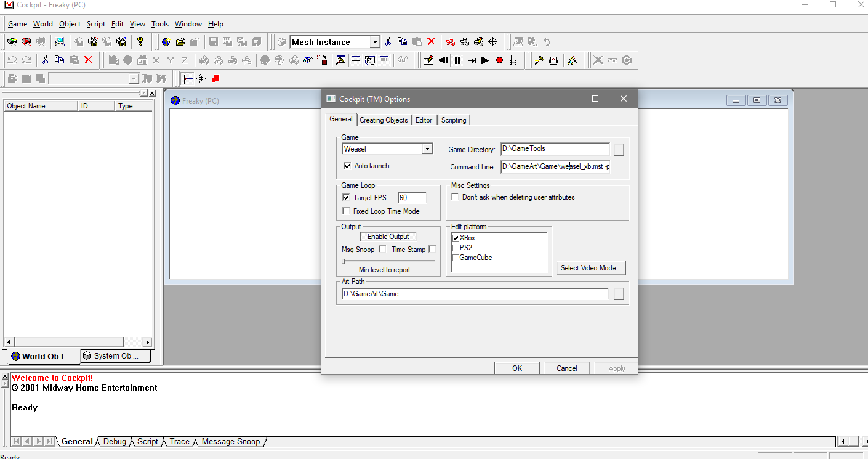Switch to Scripting options tab

pos(454,120)
